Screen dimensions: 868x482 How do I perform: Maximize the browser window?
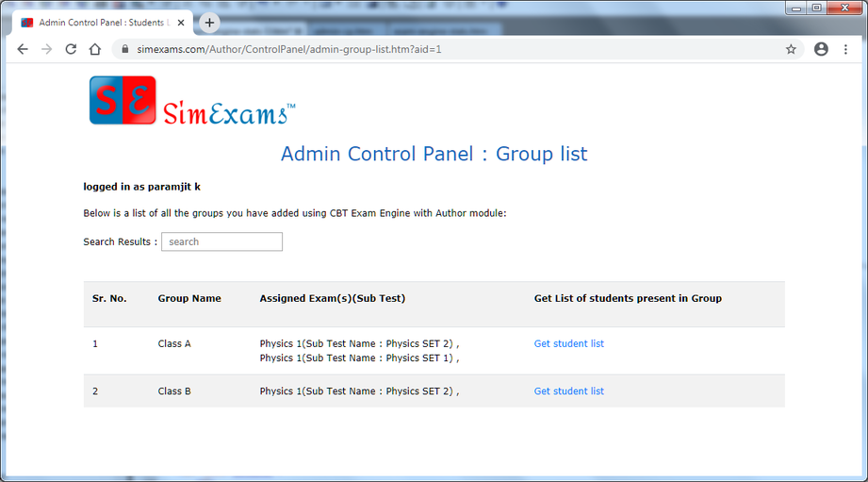click(x=816, y=8)
